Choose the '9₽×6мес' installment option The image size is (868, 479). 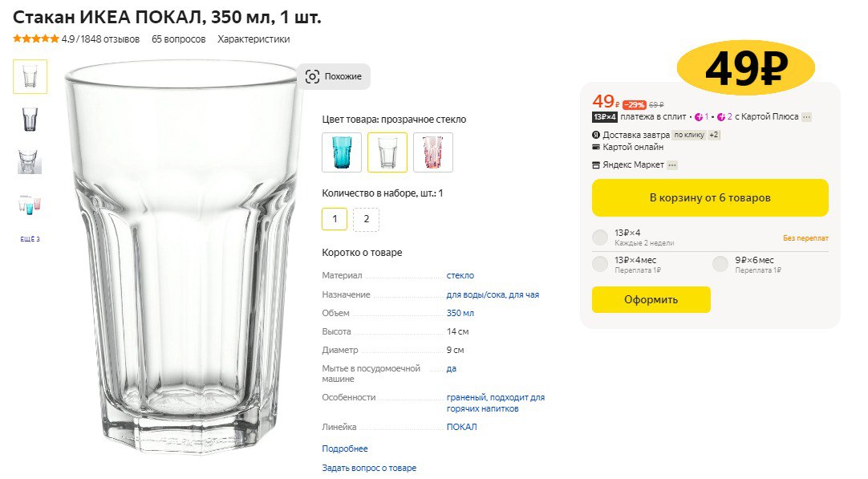pyautogui.click(x=721, y=265)
